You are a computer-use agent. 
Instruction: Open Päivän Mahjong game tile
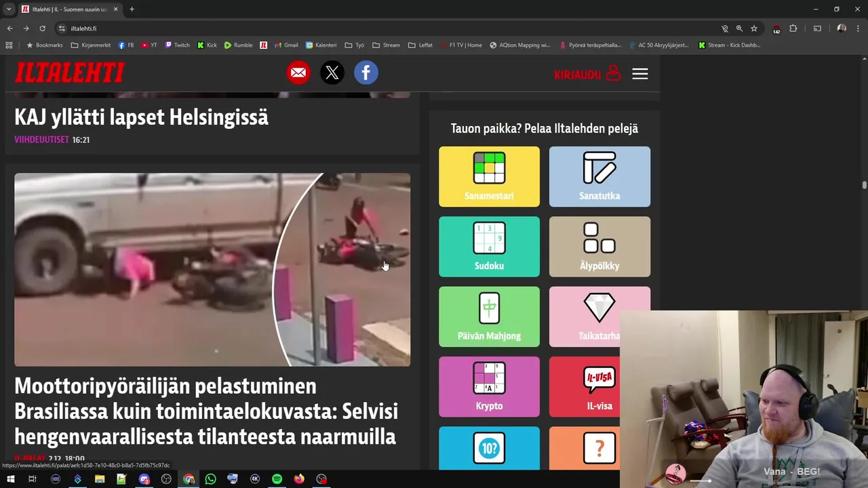489,317
